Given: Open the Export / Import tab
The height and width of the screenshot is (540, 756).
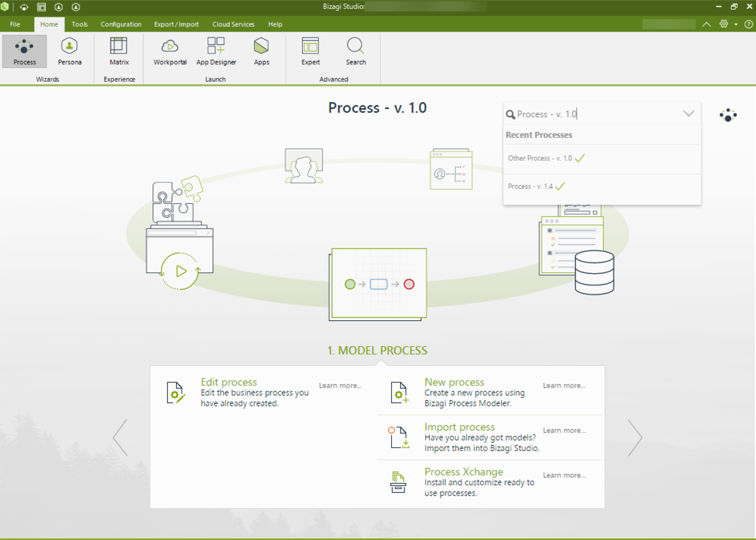Looking at the screenshot, I should tap(176, 24).
